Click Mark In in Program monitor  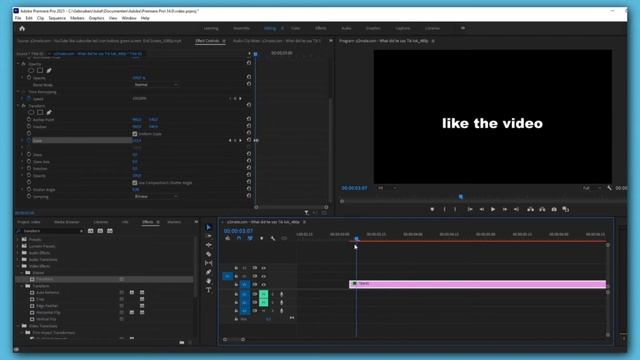coord(444,209)
